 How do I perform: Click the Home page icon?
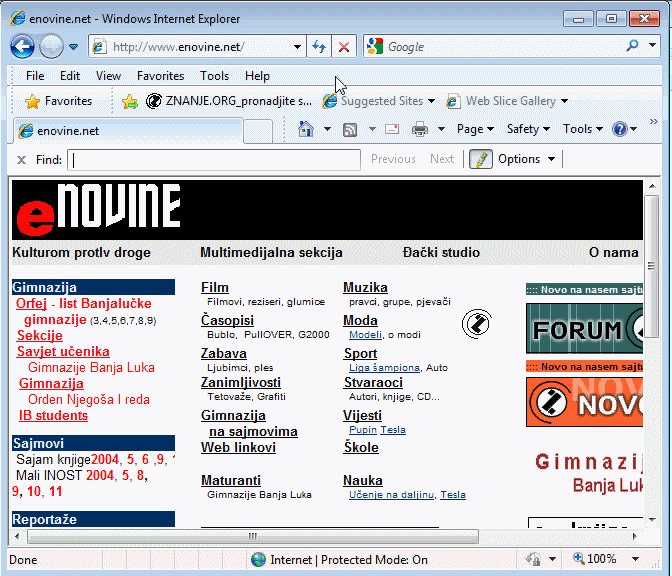tap(307, 129)
